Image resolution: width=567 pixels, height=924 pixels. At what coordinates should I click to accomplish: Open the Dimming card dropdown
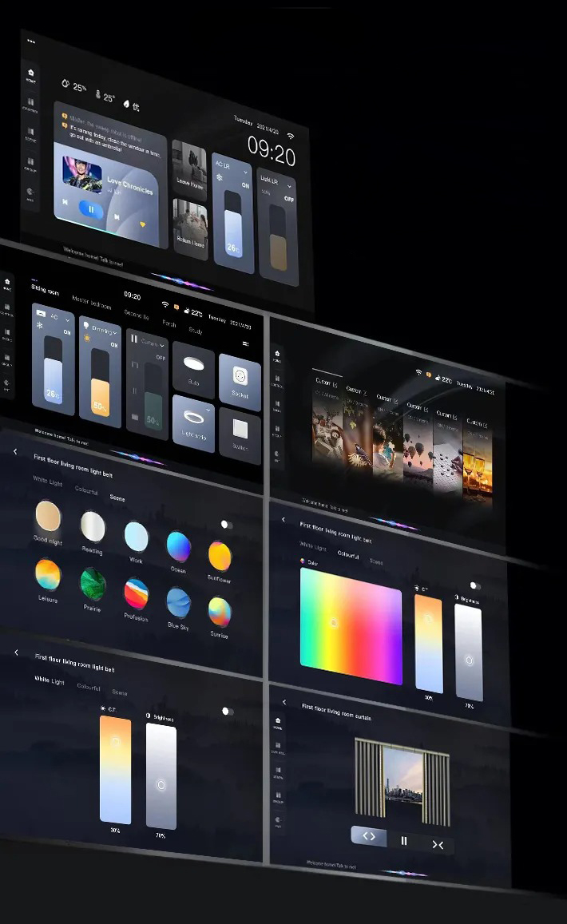click(x=114, y=333)
